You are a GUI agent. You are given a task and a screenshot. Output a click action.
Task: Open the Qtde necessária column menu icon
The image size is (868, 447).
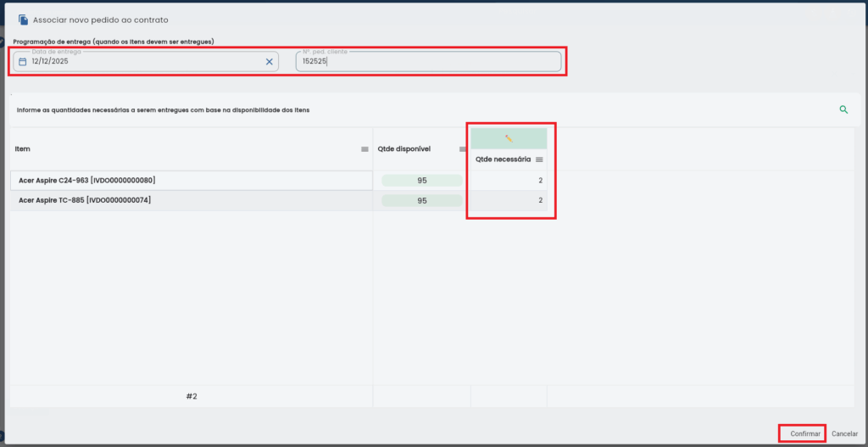[x=539, y=159]
